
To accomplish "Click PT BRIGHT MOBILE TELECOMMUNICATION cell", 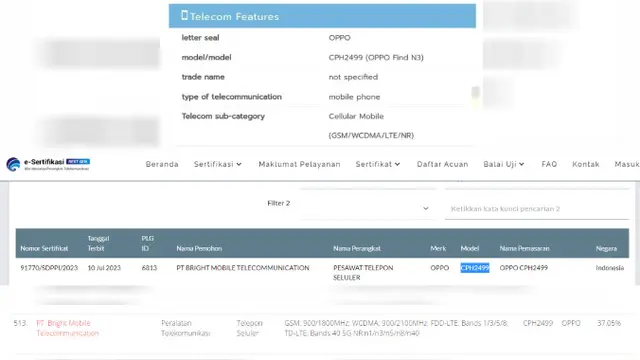I will tap(243, 268).
